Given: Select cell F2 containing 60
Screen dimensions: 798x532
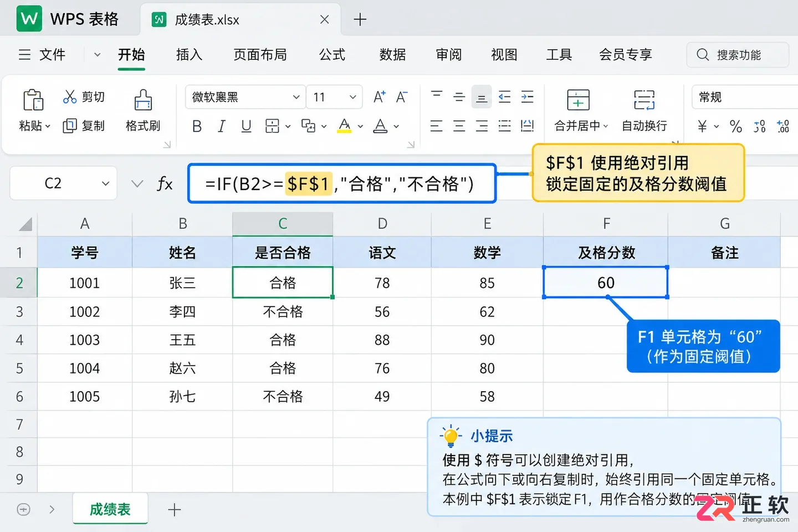Looking at the screenshot, I should (x=606, y=283).
